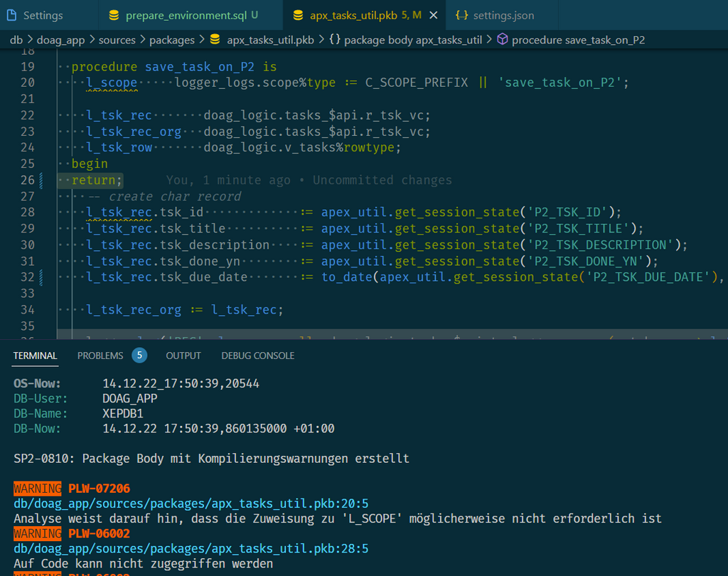Click the database icon on prepare_environment.sql tab
The image size is (728, 576).
(x=114, y=14)
